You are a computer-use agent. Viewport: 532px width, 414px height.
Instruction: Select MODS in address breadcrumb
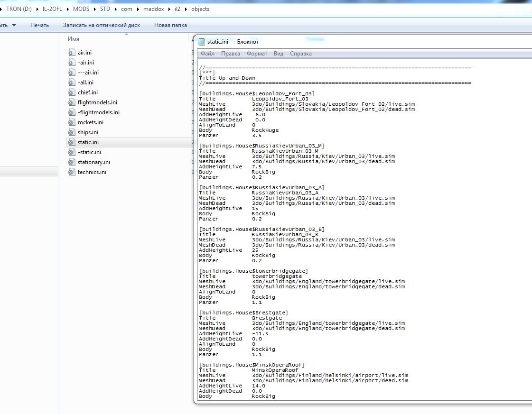[81, 9]
